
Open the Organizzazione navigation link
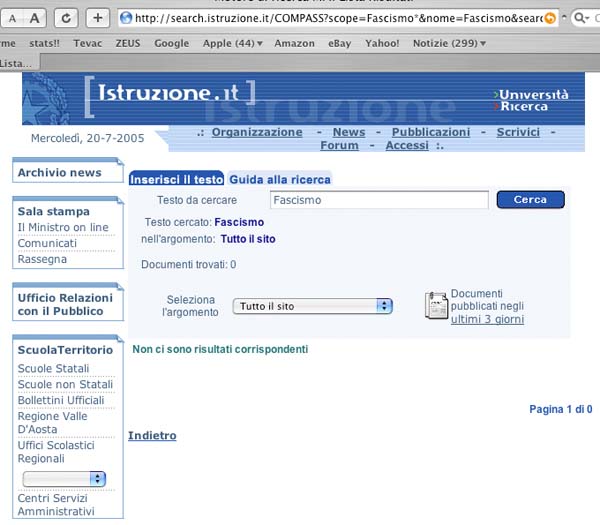tap(257, 132)
